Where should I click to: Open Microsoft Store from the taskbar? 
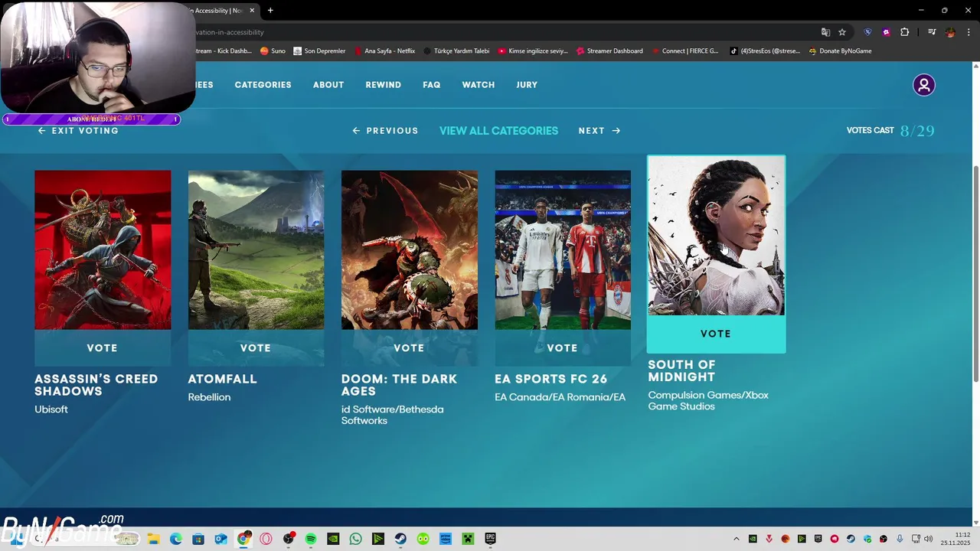198,539
